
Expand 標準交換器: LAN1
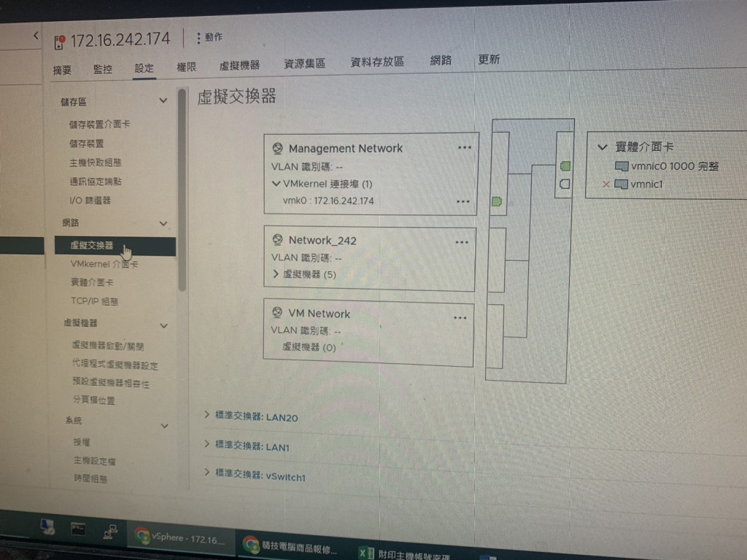[206, 444]
